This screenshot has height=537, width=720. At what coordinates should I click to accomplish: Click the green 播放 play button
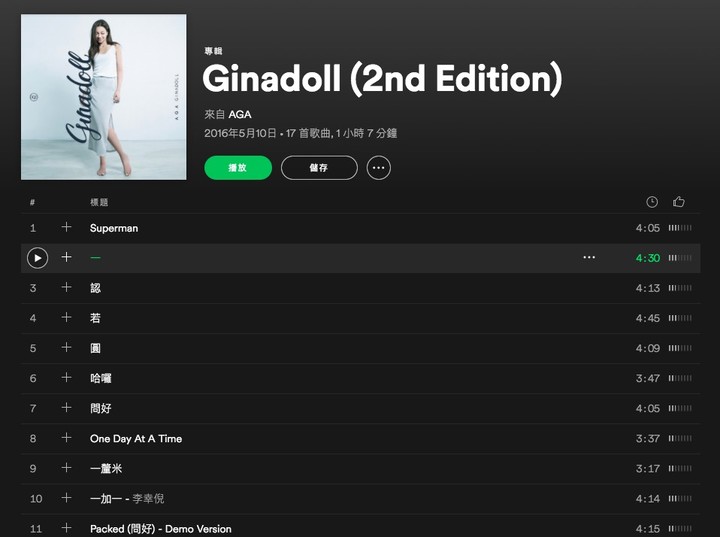click(x=238, y=168)
